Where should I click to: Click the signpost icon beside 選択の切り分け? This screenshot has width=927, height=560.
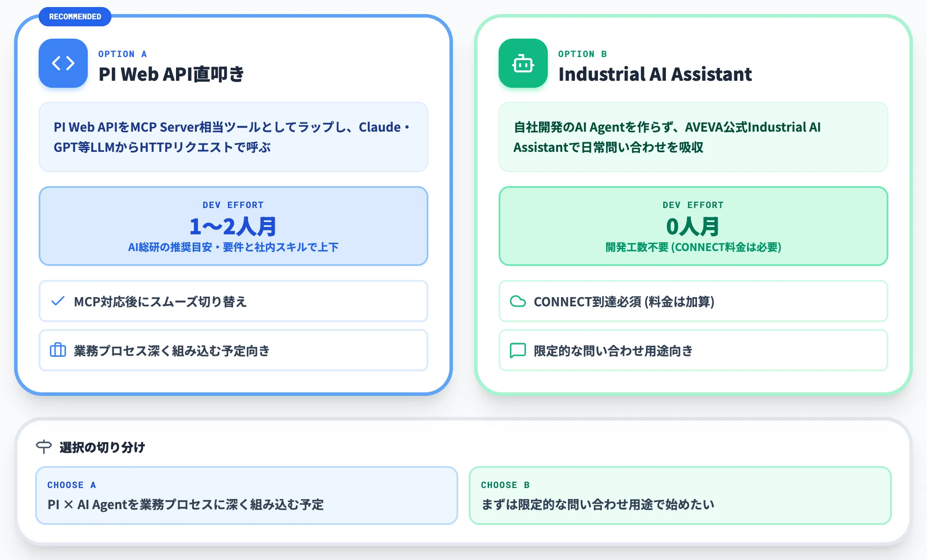(44, 447)
